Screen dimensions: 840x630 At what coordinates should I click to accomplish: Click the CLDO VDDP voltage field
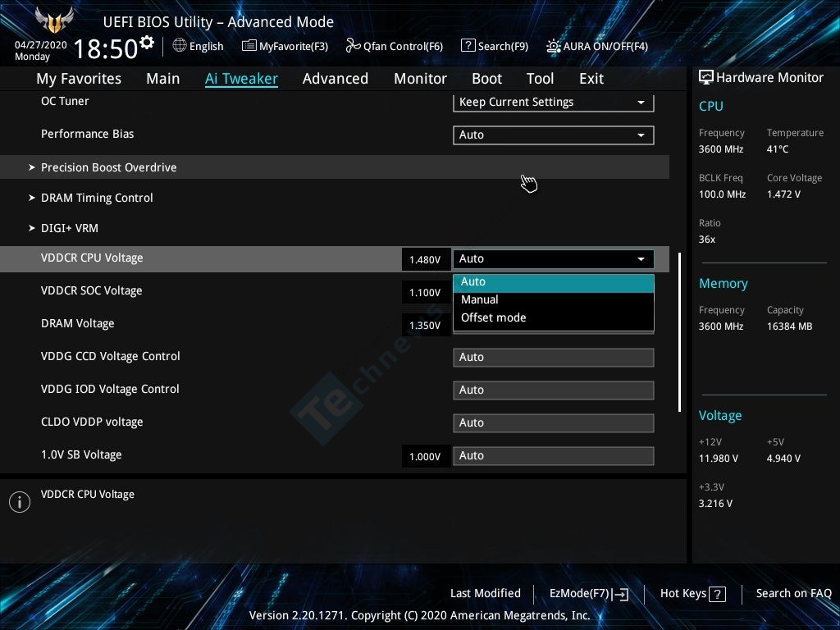coord(554,422)
